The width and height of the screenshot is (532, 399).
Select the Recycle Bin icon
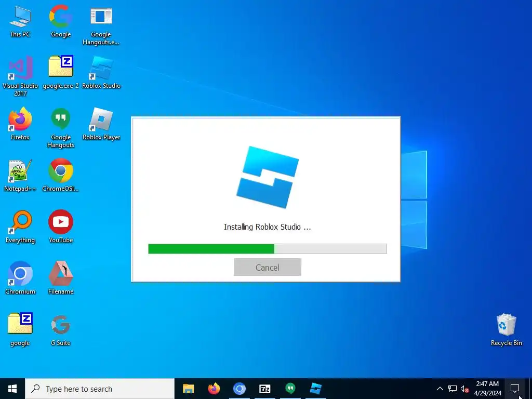point(506,330)
